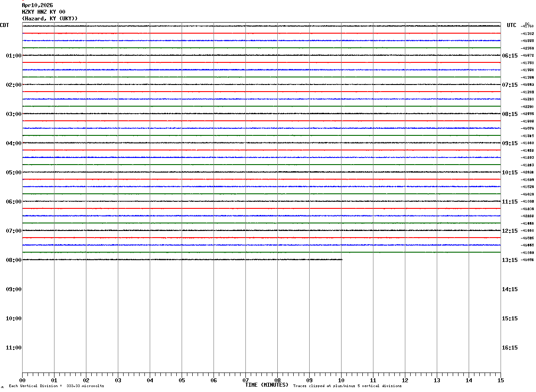This screenshot has height=392, width=536.
Task: Click minute tick label "04" on bottom axis
Action: pos(150,380)
